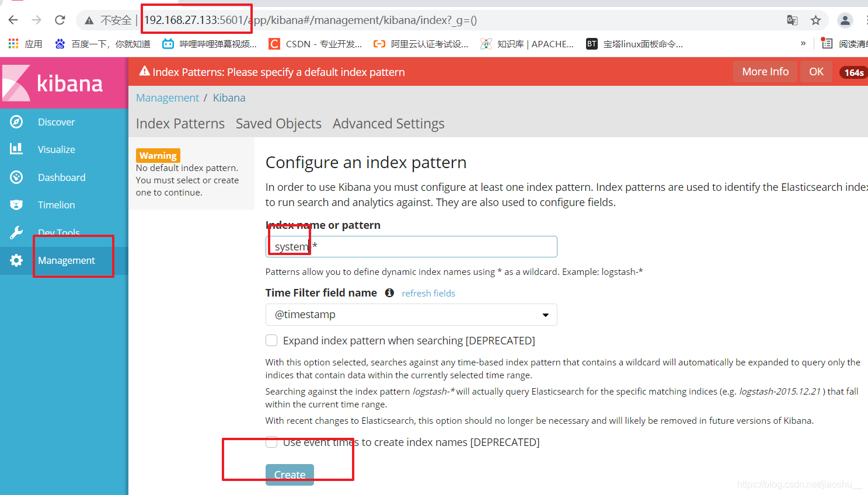Click the Visualize bar chart icon
This screenshot has height=495, width=868.
point(16,149)
